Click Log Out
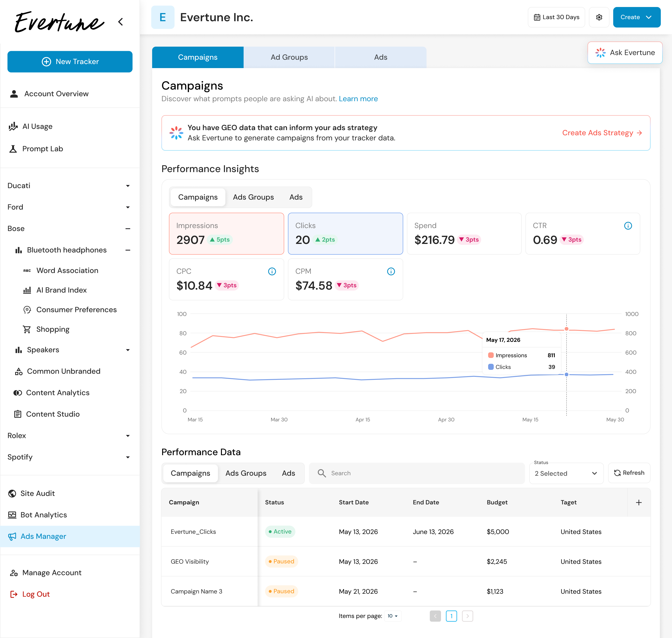This screenshot has width=672, height=638. 30,594
